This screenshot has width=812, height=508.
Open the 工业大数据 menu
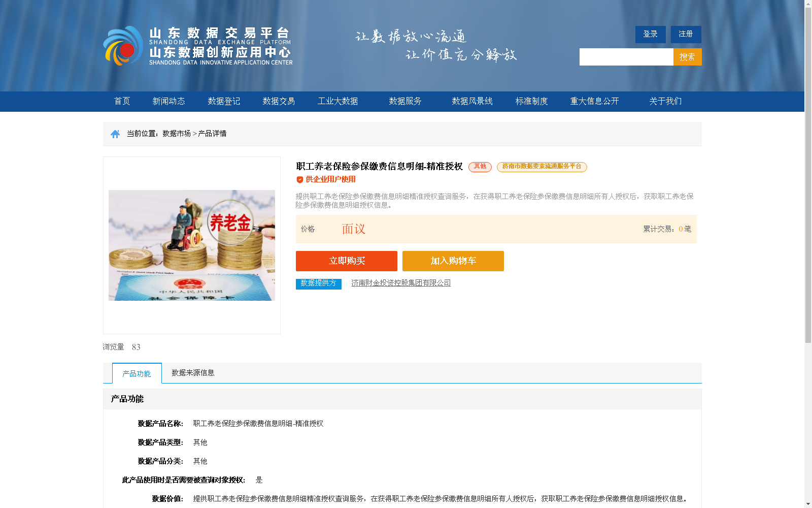(337, 101)
